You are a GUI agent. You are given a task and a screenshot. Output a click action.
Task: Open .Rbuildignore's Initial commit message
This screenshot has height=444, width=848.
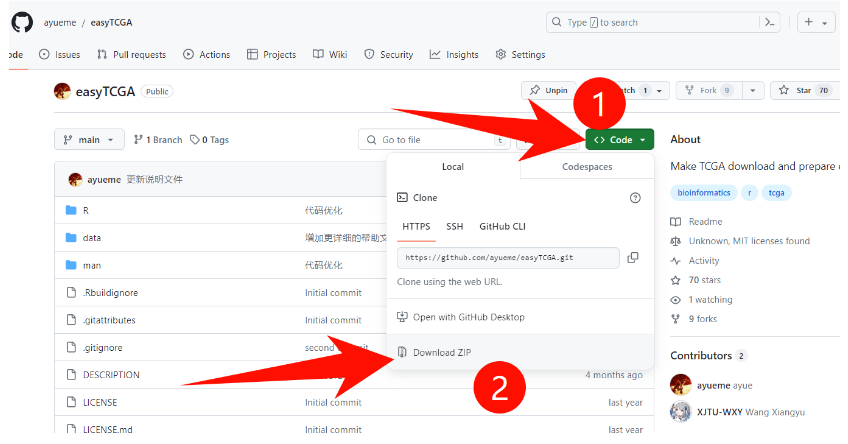333,293
